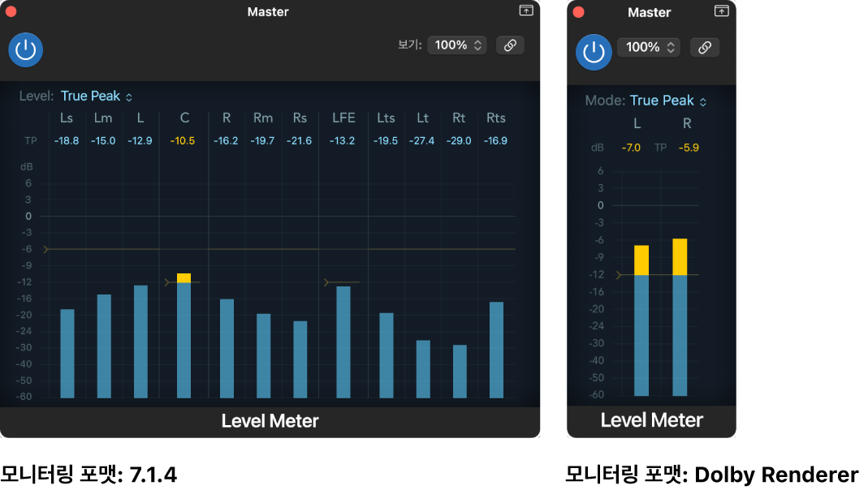868x490 pixels.
Task: Click the Ls channel peak value -18.8
Action: [x=67, y=141]
